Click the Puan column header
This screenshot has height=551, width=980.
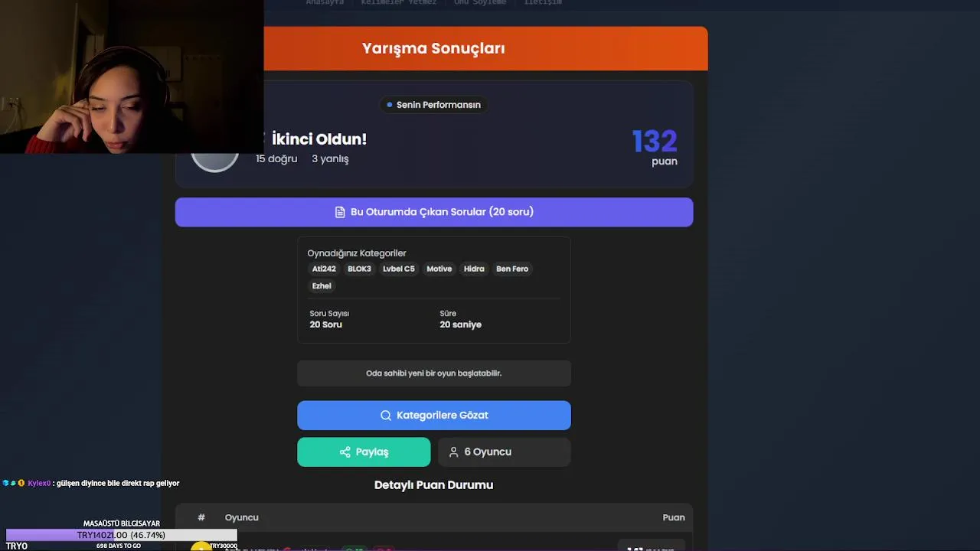pyautogui.click(x=674, y=517)
